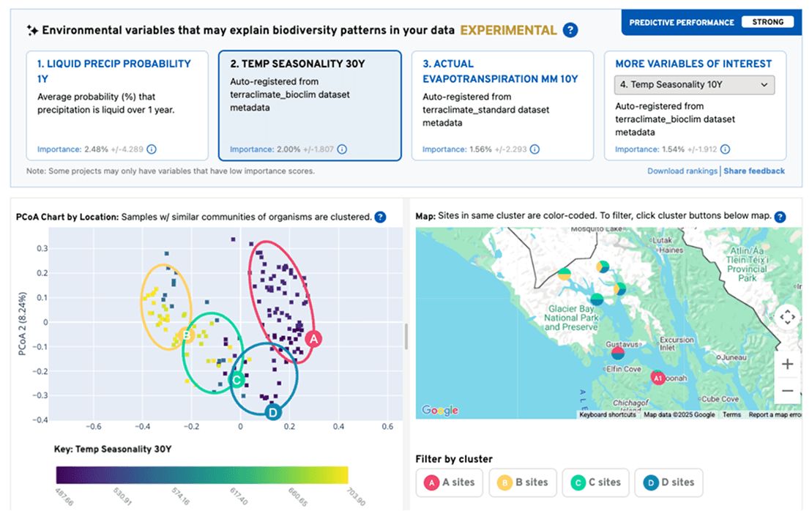Select the A1 cluster marker near Hoonah

coord(659,376)
